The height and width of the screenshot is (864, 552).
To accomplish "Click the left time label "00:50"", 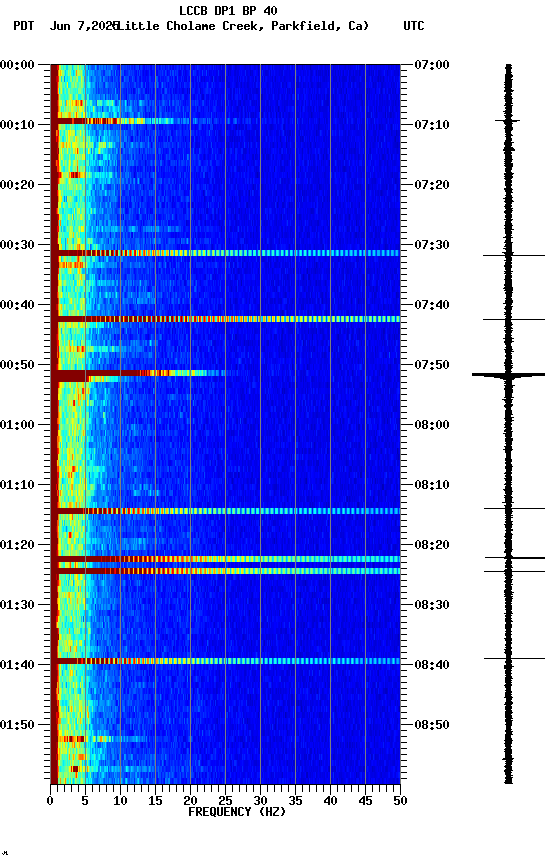I will click(17, 365).
